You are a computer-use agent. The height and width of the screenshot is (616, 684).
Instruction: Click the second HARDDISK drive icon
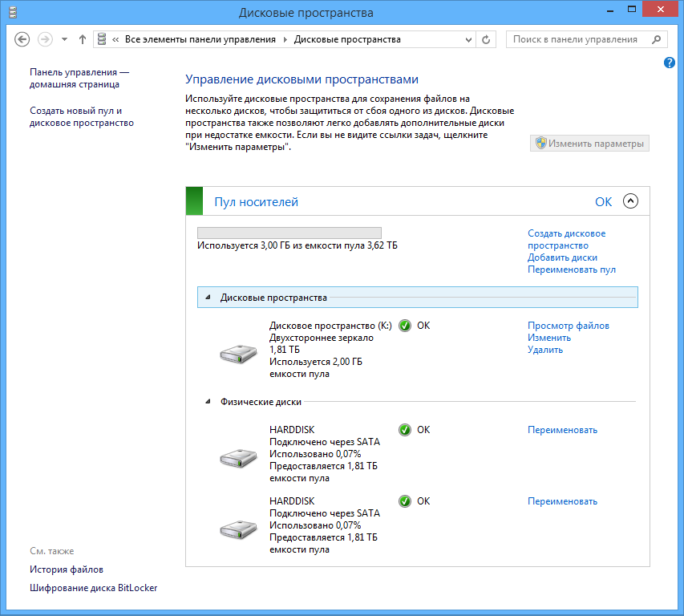237,529
